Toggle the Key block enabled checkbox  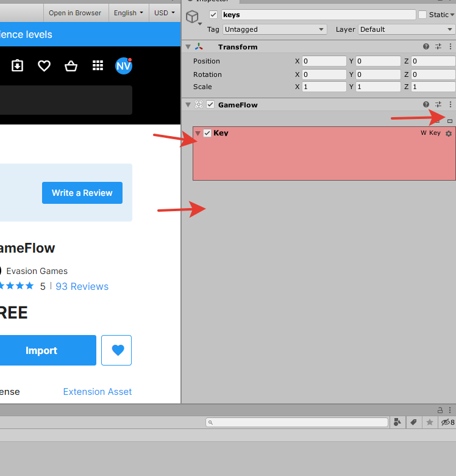coord(207,133)
